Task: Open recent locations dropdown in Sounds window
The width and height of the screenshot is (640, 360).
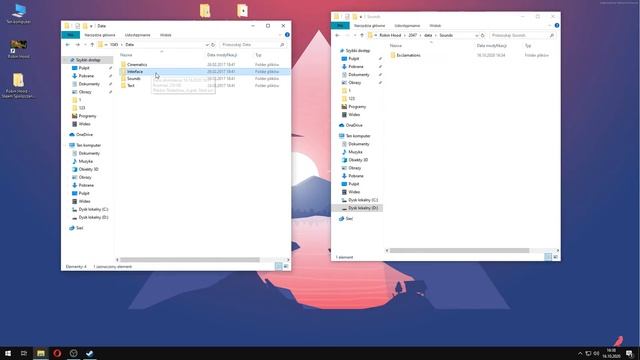Action: [x=355, y=36]
